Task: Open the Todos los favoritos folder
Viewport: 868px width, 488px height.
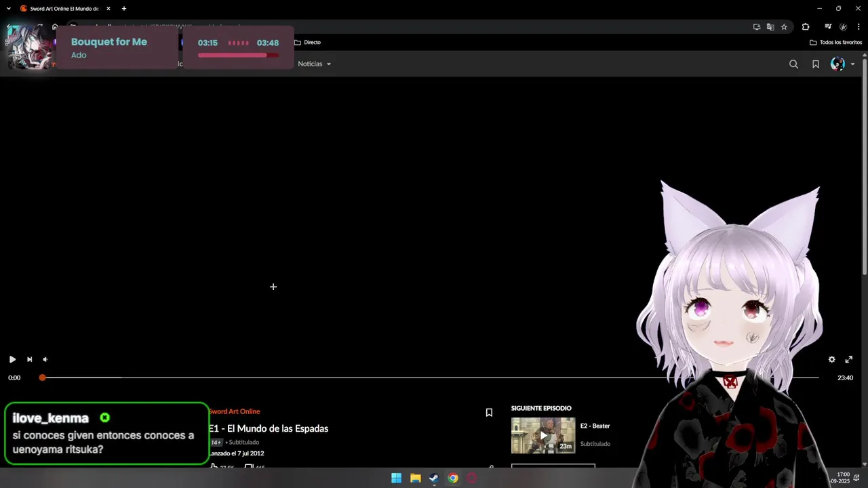Action: (x=836, y=42)
